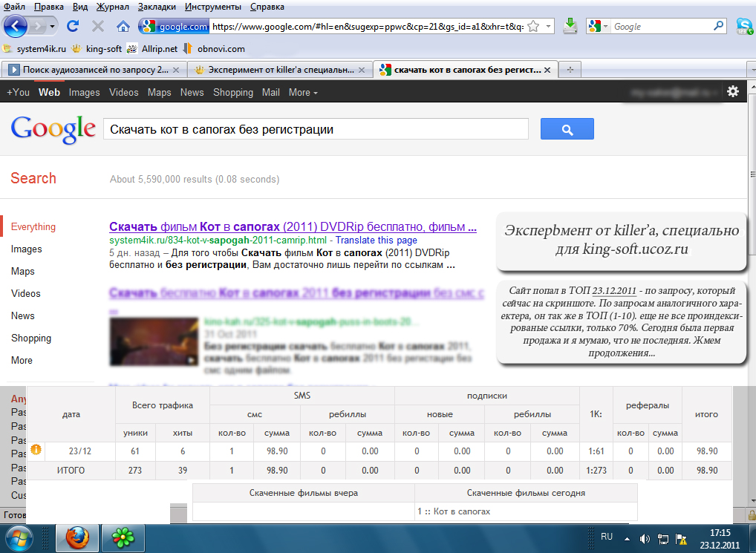
Task: Open the Windows Start button
Action: 19,539
